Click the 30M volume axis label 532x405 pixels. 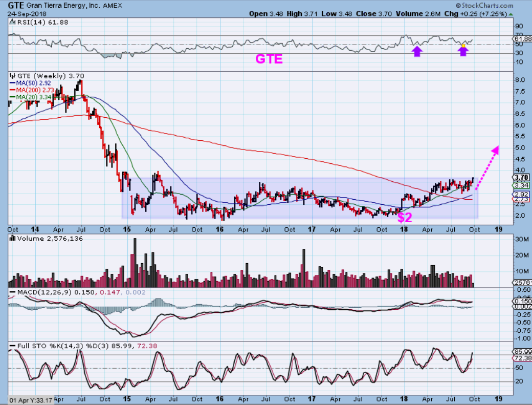coord(522,239)
